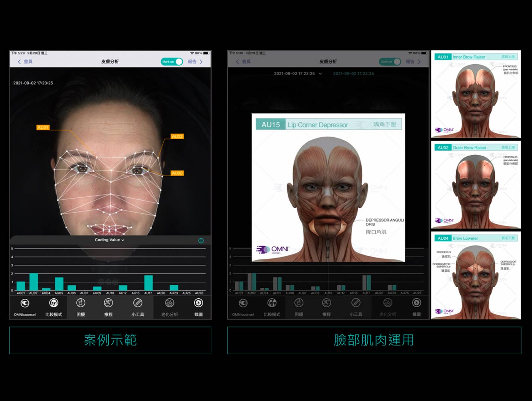The height and width of the screenshot is (401, 532).
Task: Click orange AU05 marker near the eye
Action: [x=177, y=173]
